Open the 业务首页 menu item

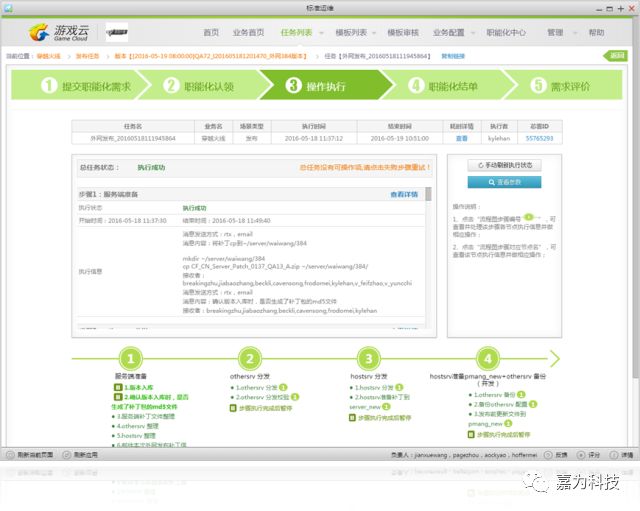coord(248,33)
